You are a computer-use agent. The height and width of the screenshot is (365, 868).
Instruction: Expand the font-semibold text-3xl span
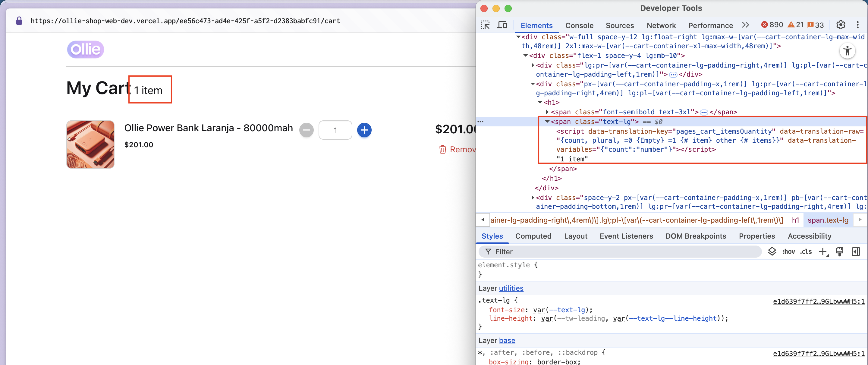coord(547,112)
